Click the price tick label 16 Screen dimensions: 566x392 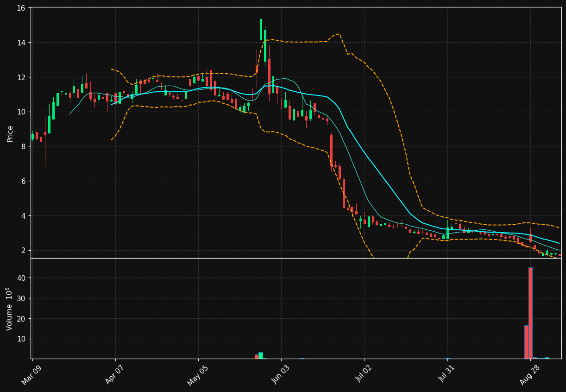(22, 8)
